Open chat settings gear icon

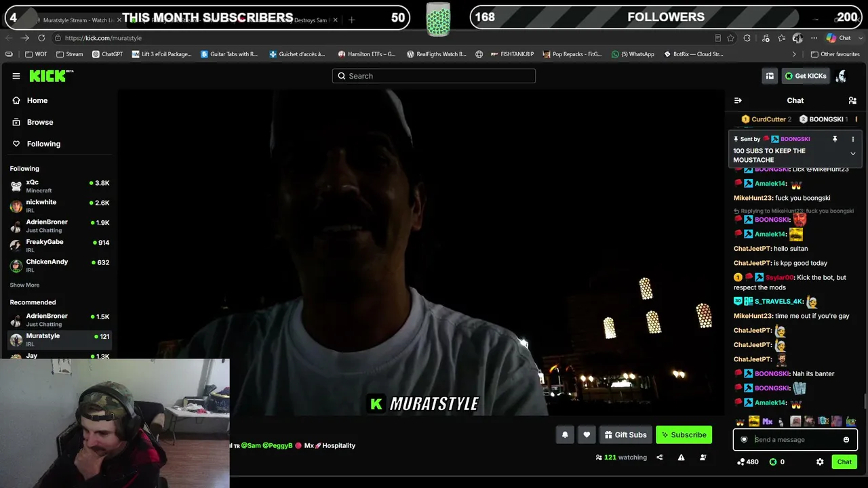click(820, 462)
